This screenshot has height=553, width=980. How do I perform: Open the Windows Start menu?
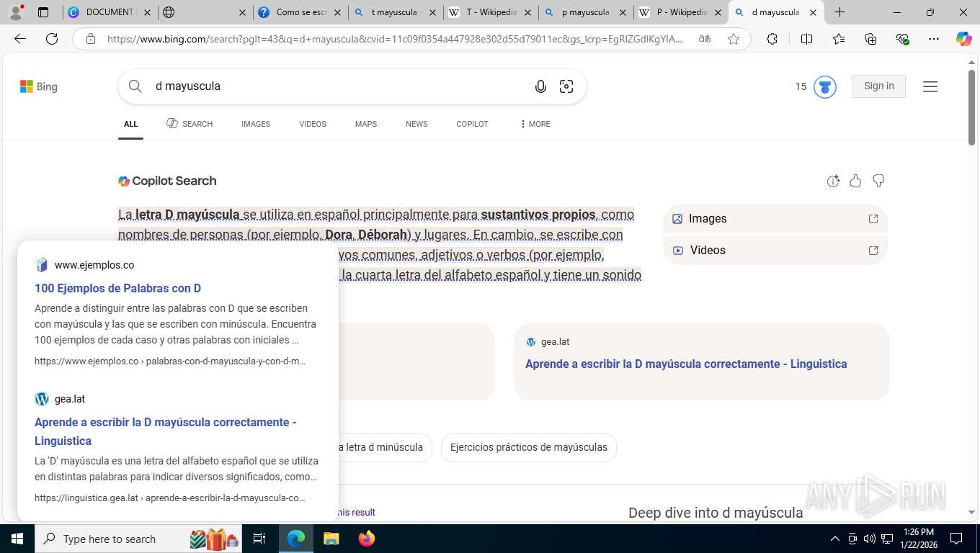[x=17, y=539]
